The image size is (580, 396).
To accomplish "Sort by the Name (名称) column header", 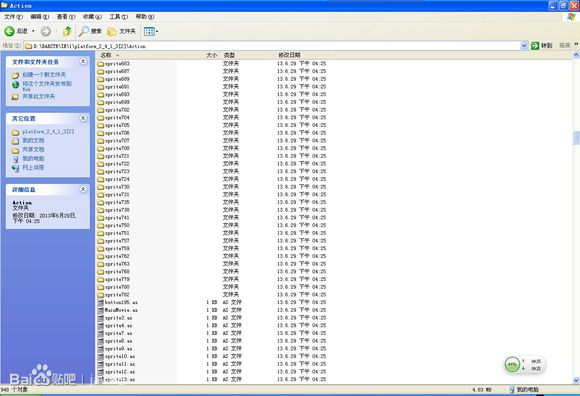I will tap(135, 55).
